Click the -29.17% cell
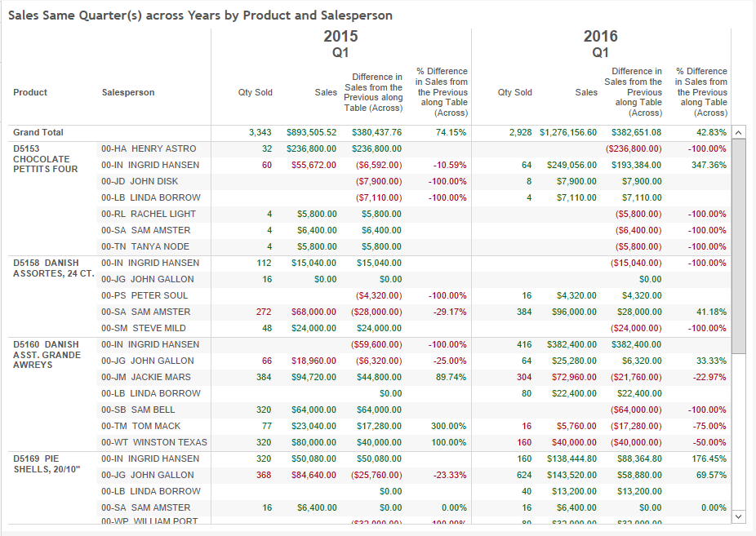Viewport: 756px width, 536px height. point(449,312)
